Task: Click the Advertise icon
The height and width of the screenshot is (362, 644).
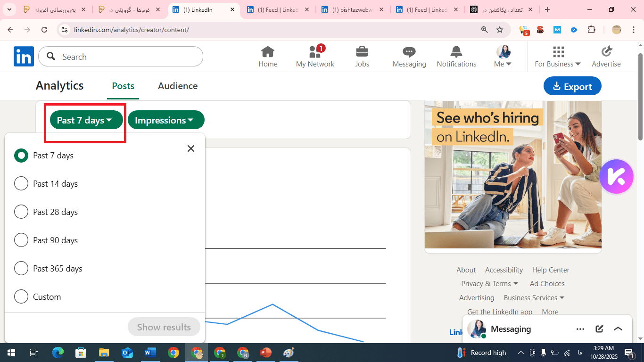Action: tap(606, 52)
